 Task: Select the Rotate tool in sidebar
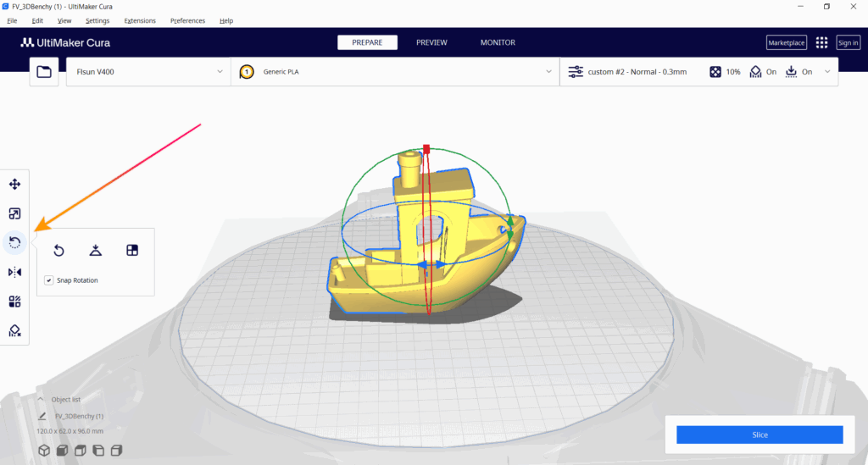[x=15, y=243]
